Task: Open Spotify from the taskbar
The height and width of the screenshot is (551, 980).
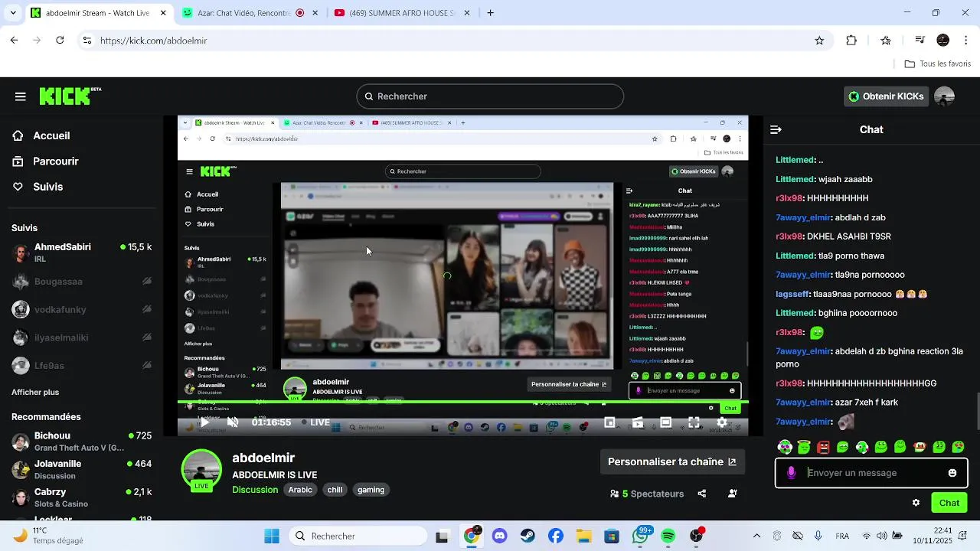Action: [668, 536]
